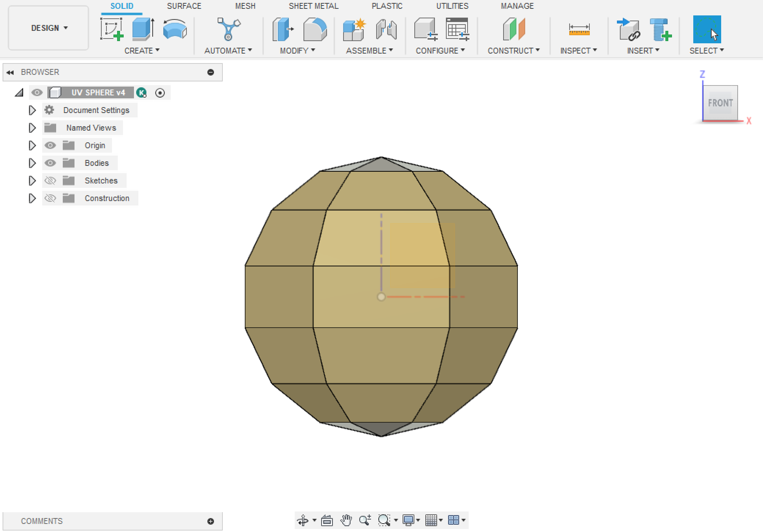Switch to the SURFACE tab
Screen dimensions: 763x532
click(x=184, y=6)
